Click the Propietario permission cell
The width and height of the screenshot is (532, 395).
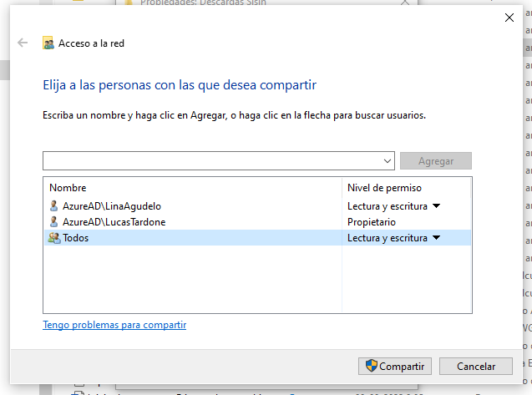pyautogui.click(x=371, y=222)
